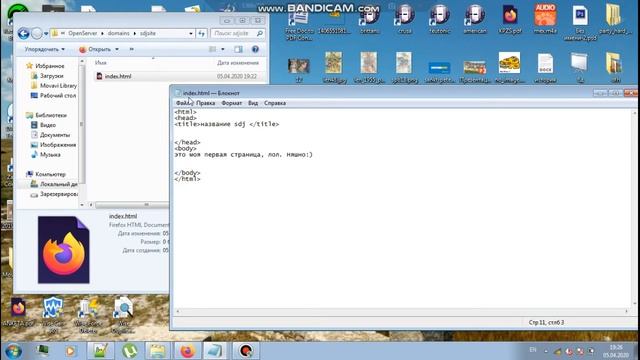
Task: Select Movavi Library in navigation pane
Action: click(54, 86)
